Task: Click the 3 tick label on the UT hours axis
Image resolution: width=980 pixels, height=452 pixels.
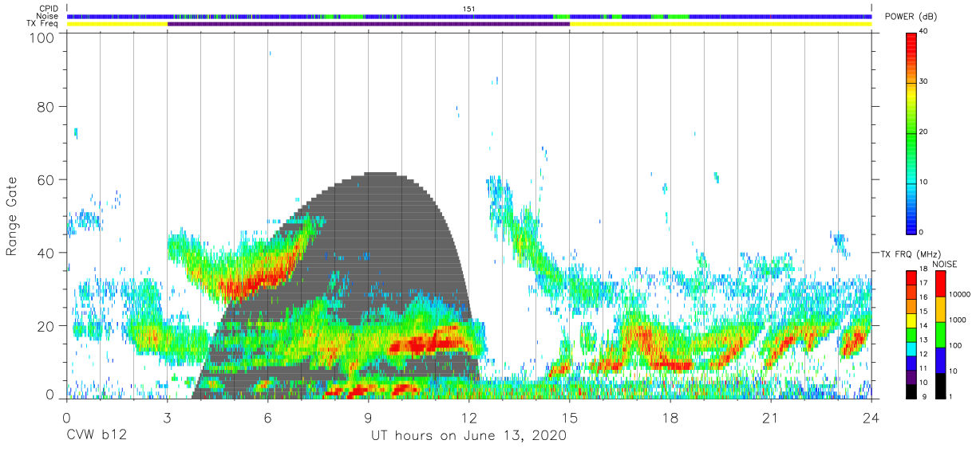Action: coord(167,418)
